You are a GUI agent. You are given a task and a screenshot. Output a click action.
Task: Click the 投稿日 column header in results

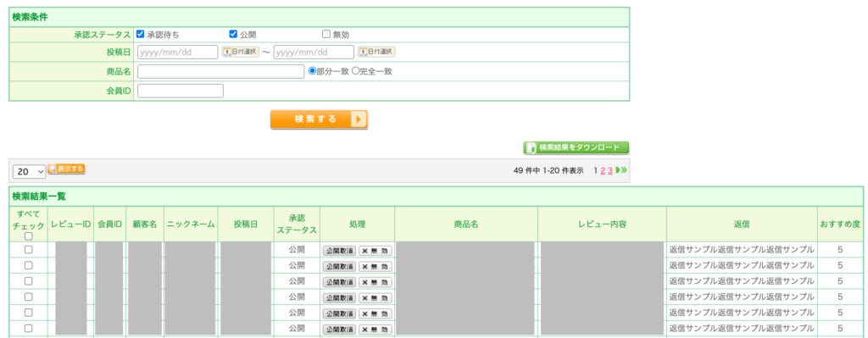pos(246,224)
